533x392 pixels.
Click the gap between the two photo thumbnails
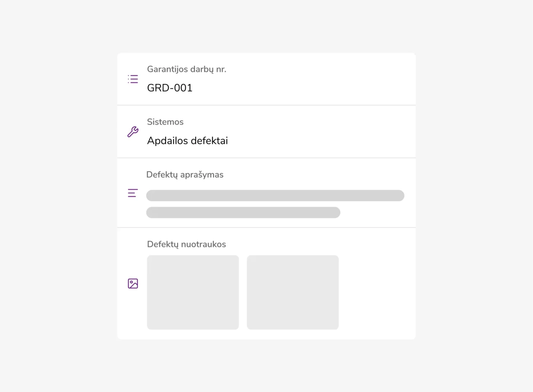tap(243, 292)
